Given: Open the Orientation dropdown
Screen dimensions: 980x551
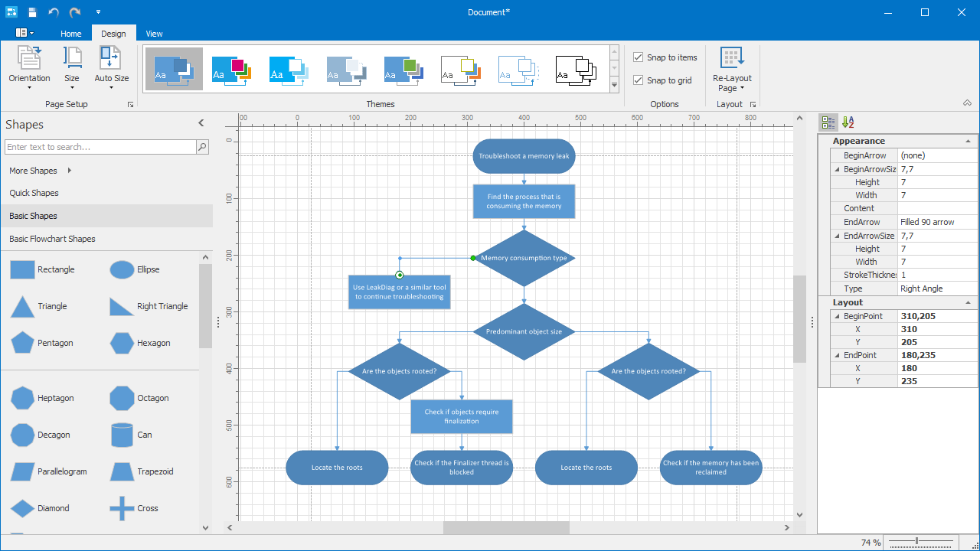Looking at the screenshot, I should 29,68.
